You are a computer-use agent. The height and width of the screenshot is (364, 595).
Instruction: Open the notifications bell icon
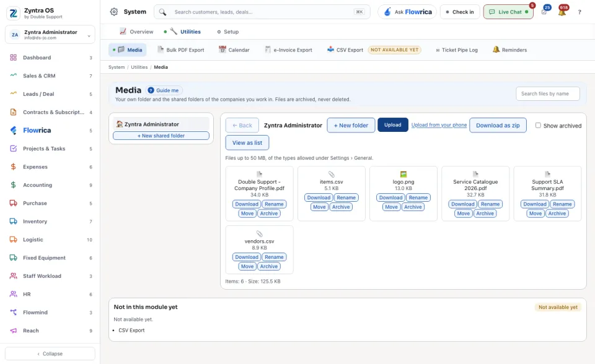click(x=562, y=12)
